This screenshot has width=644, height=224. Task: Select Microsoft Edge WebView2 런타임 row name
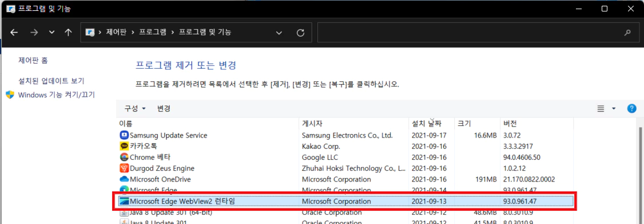[182, 201]
